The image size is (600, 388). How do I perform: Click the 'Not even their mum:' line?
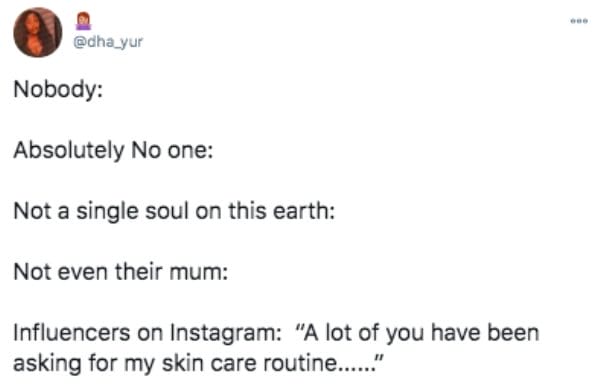click(x=121, y=272)
